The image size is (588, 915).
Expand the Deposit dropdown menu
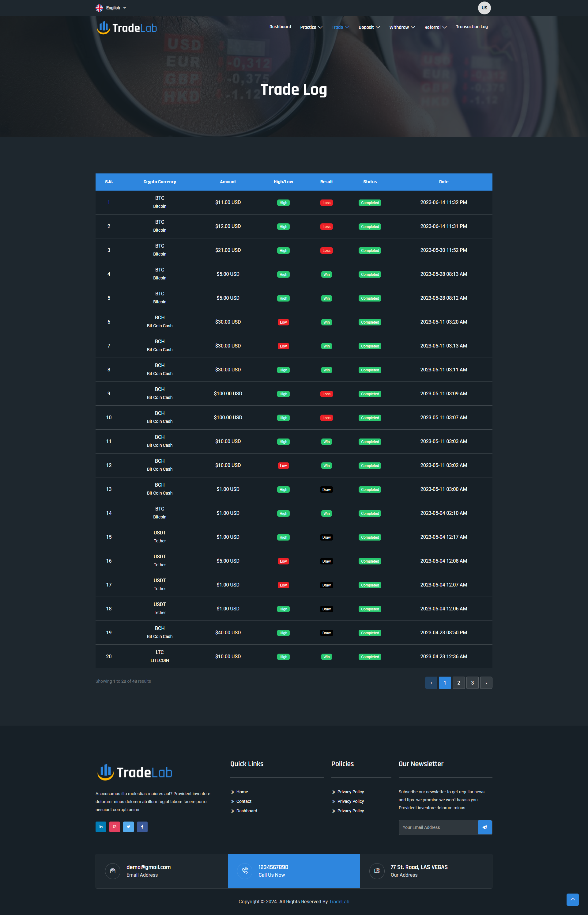pos(369,27)
